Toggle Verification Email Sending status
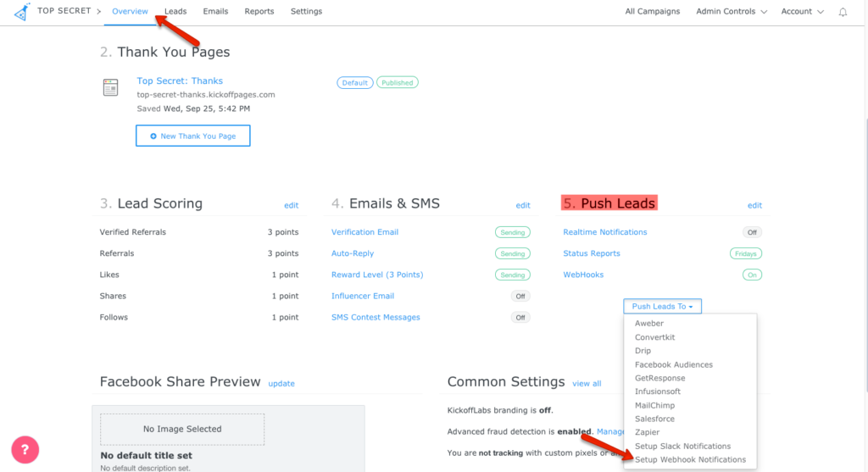 513,232
